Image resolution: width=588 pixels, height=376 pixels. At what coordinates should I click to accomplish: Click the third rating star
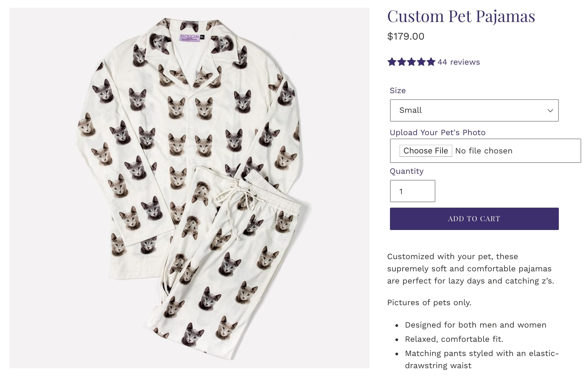pyautogui.click(x=412, y=62)
